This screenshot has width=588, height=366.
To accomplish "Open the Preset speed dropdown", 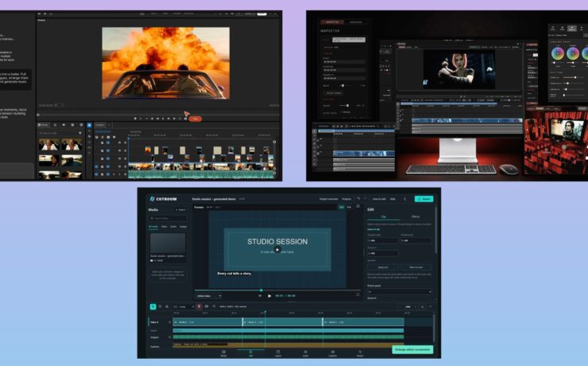I will tap(400, 292).
